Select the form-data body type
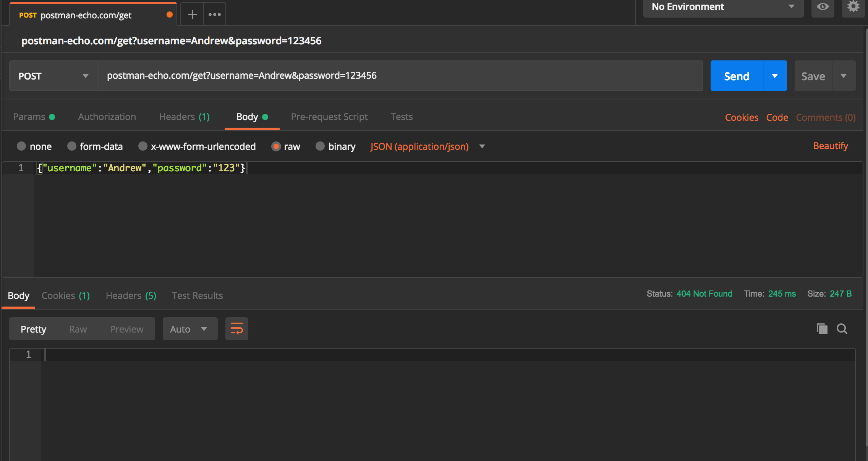 point(72,146)
